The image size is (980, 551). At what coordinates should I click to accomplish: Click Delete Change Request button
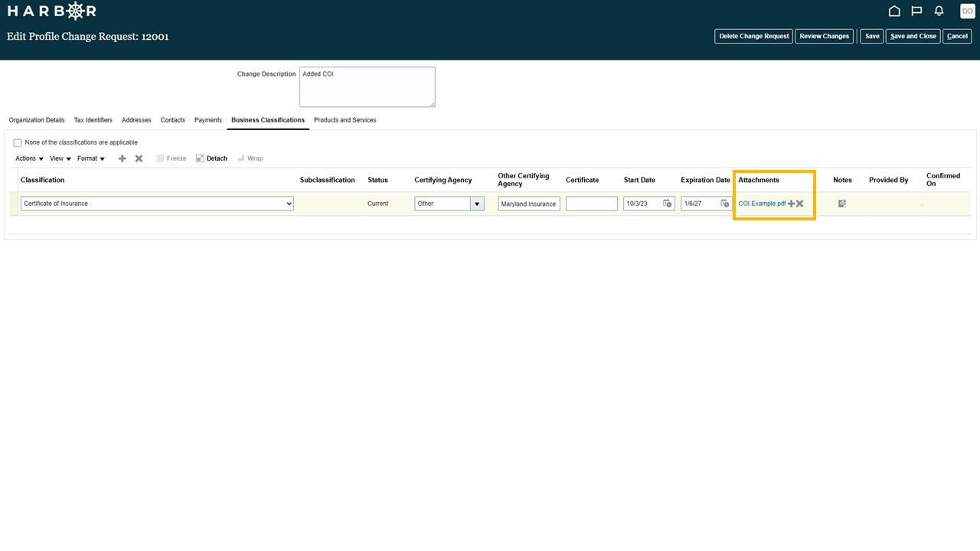(754, 36)
